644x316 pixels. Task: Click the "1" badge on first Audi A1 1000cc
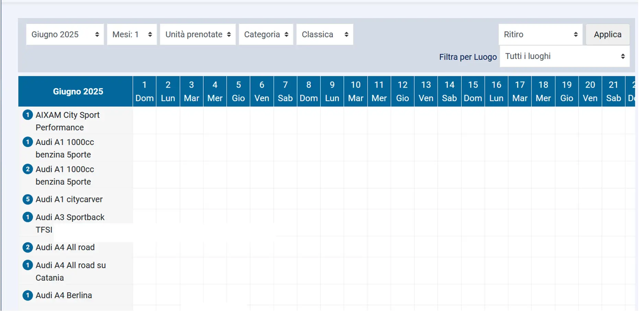coord(27,142)
